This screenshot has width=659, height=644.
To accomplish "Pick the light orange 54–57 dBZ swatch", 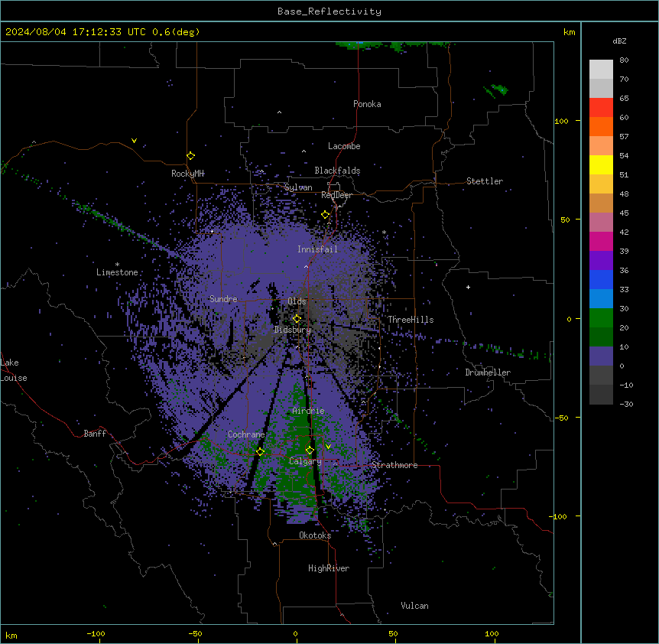I will click(x=601, y=146).
